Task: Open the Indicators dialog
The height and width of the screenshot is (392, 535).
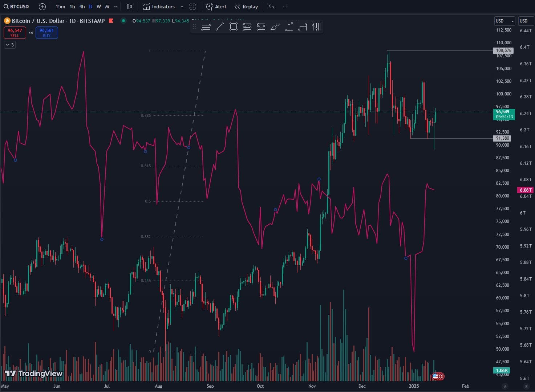Action: pos(159,7)
